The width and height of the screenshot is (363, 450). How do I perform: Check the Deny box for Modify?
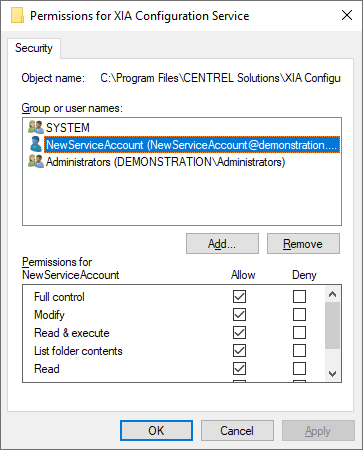[299, 314]
